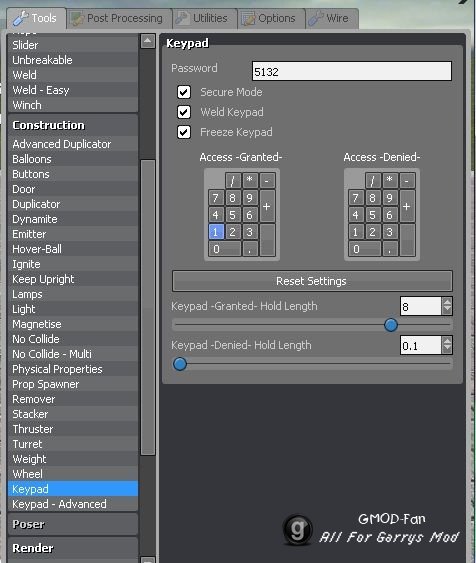Uncheck the Weld Keypad option
Screen dimensions: 476x563
pyautogui.click(x=184, y=112)
